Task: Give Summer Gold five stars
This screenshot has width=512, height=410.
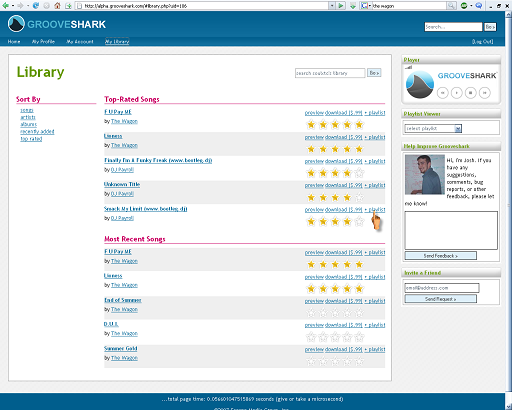Action: pos(359,361)
